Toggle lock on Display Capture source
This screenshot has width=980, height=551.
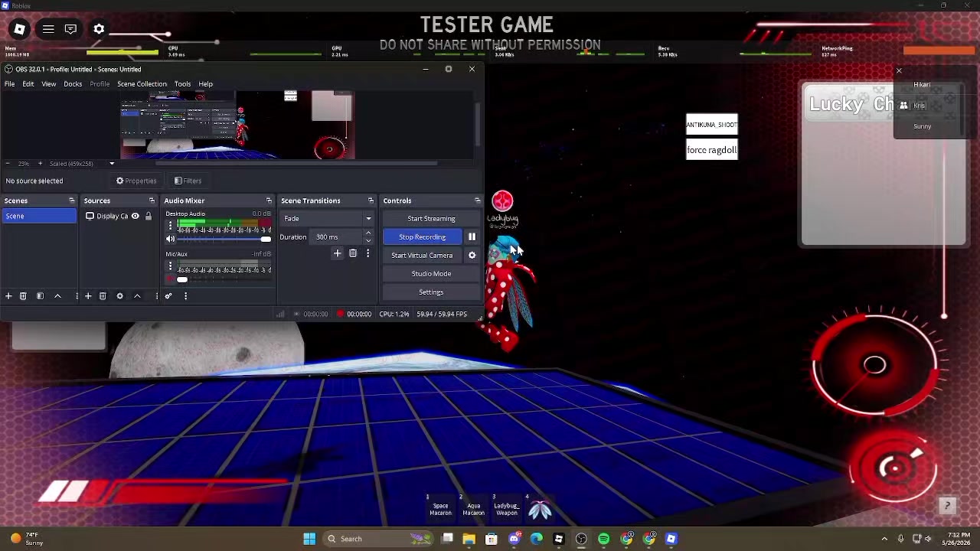(x=149, y=217)
